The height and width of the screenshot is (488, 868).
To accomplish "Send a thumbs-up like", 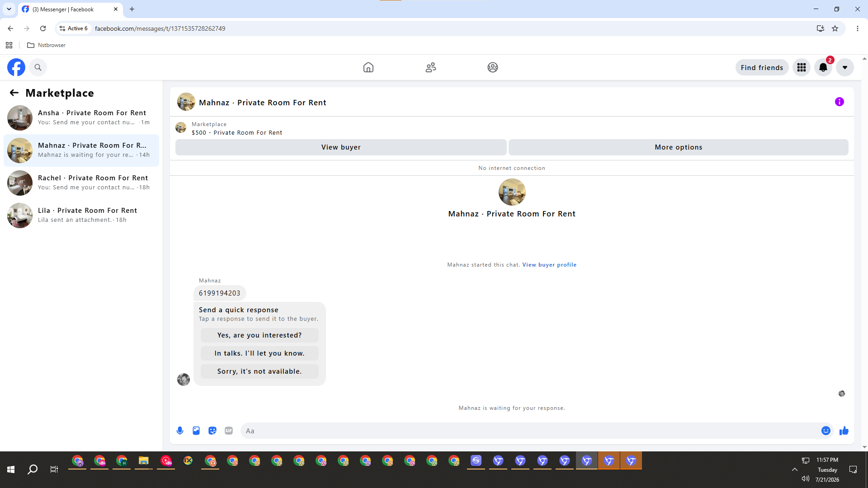I will tap(844, 431).
